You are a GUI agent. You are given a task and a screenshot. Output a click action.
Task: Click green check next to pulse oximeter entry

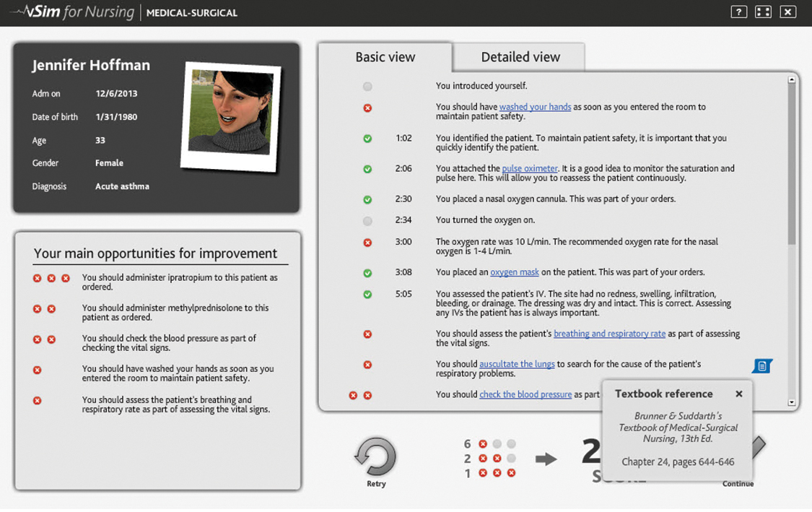tap(367, 169)
